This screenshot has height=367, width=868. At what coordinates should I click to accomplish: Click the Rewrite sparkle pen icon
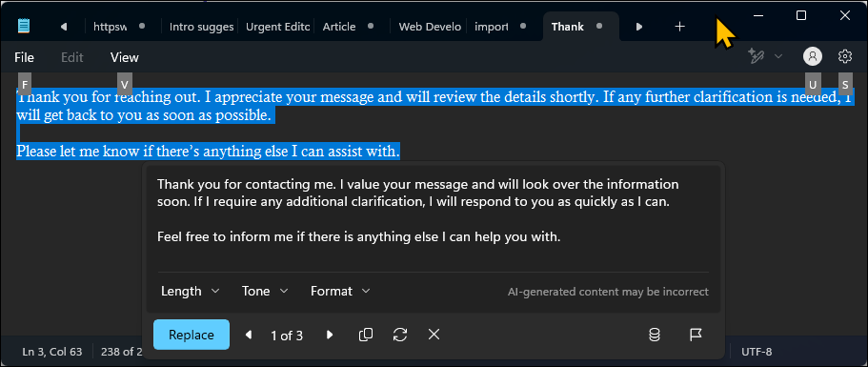point(757,56)
